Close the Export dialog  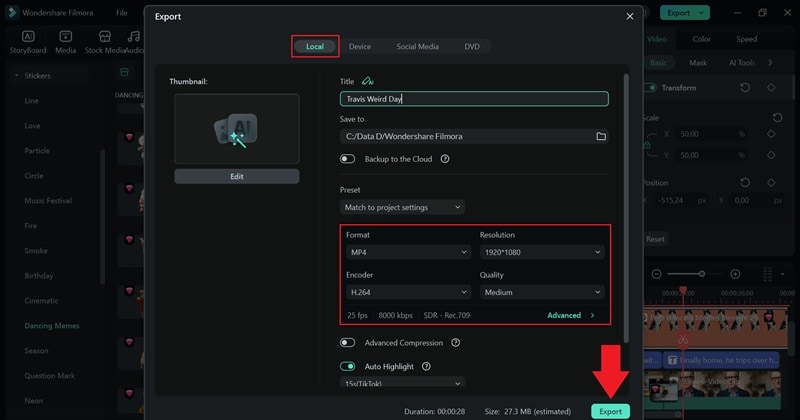[630, 16]
